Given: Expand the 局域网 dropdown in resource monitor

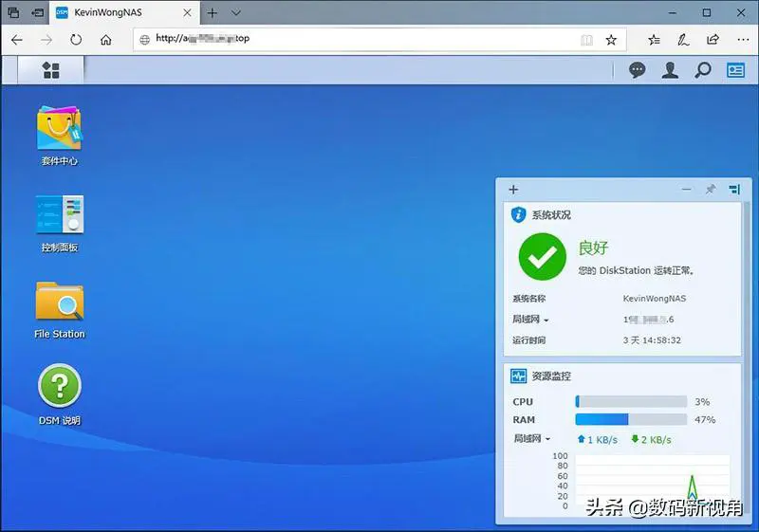Looking at the screenshot, I should [532, 439].
